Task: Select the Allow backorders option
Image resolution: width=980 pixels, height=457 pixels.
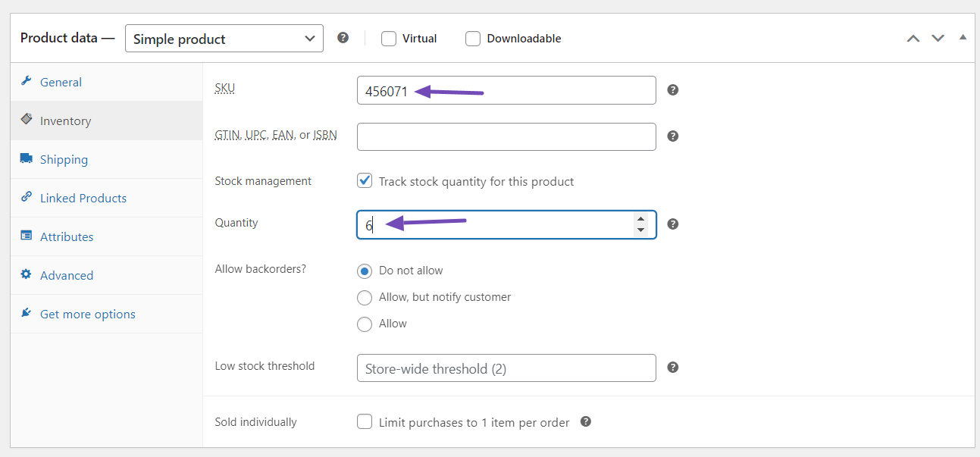Action: point(365,324)
